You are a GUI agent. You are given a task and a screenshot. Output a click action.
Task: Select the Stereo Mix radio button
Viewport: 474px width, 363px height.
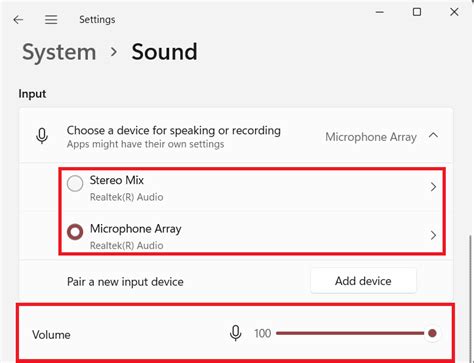pos(75,184)
